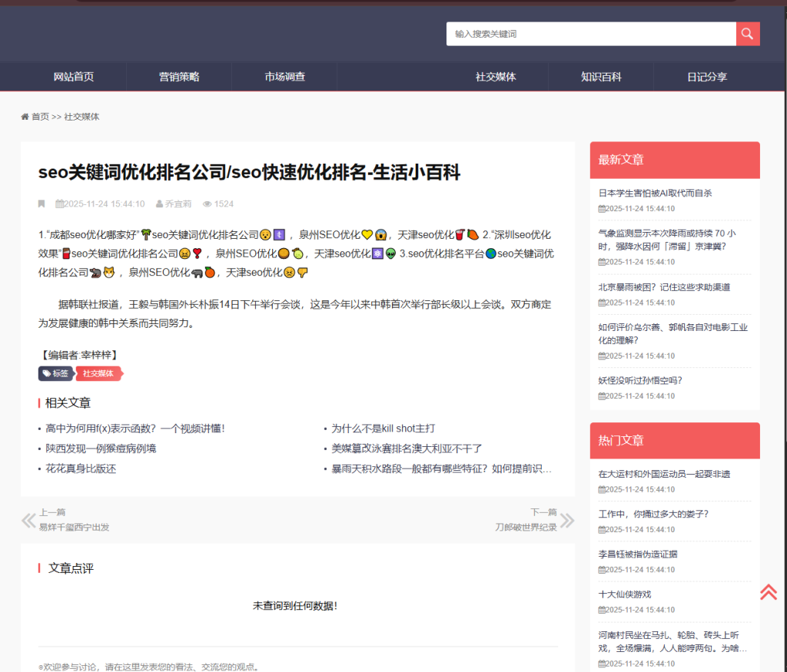
Task: Click the back-to-top arrow icon
Action: (767, 592)
